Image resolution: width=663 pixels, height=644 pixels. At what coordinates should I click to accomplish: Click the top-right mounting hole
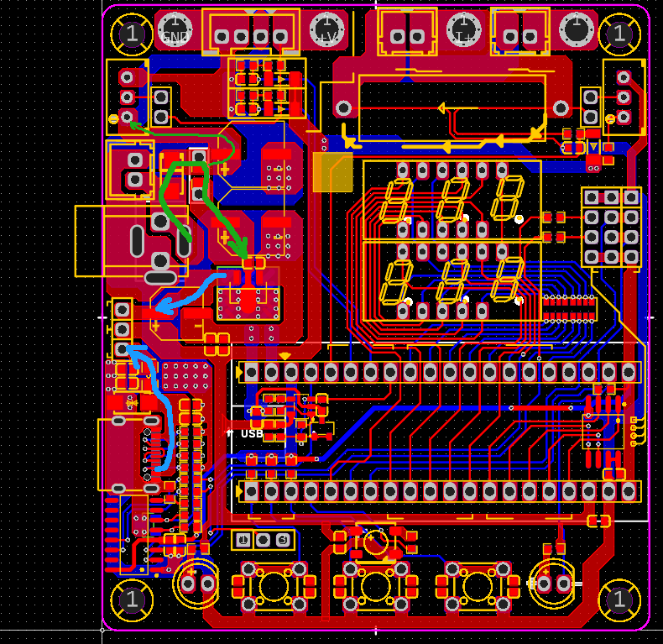point(620,34)
